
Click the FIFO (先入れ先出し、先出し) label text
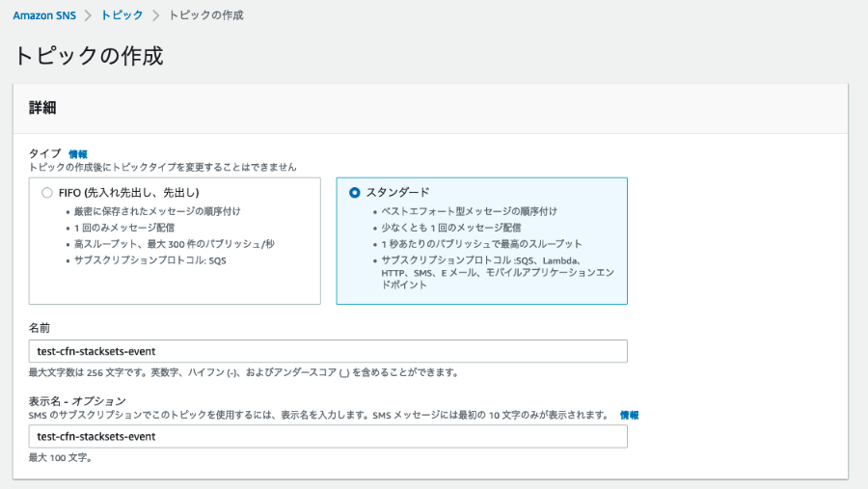(129, 193)
